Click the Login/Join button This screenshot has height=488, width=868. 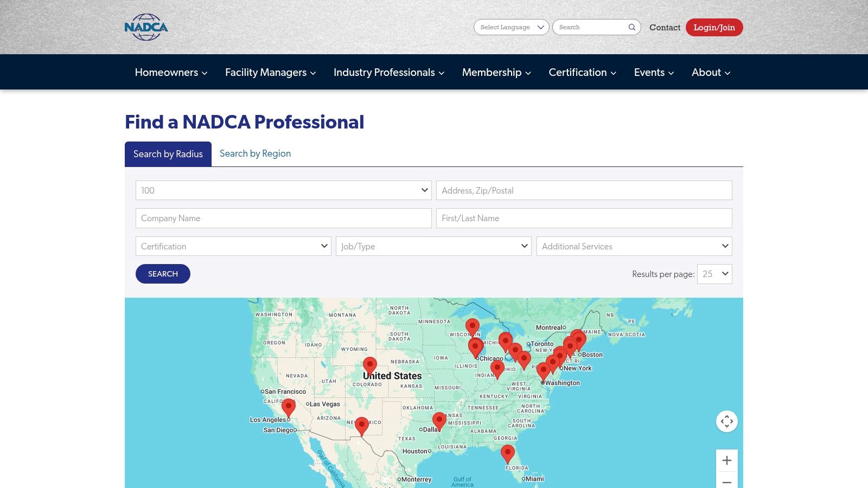point(714,27)
